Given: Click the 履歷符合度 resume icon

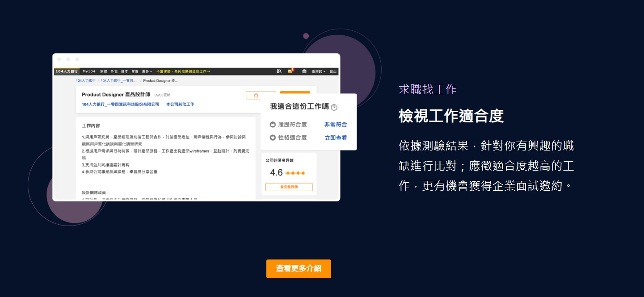Looking at the screenshot, I should coord(273,125).
